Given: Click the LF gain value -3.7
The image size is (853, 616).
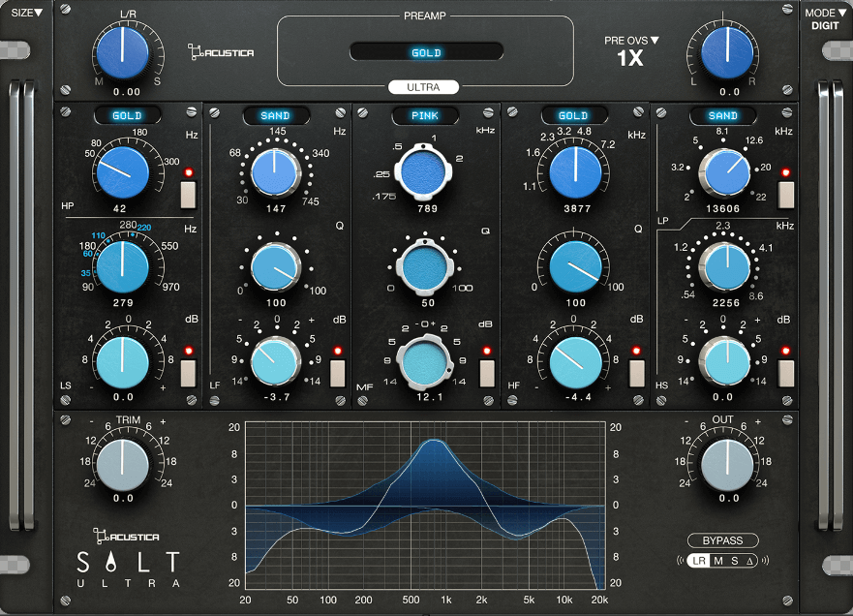Looking at the screenshot, I should 276,397.
